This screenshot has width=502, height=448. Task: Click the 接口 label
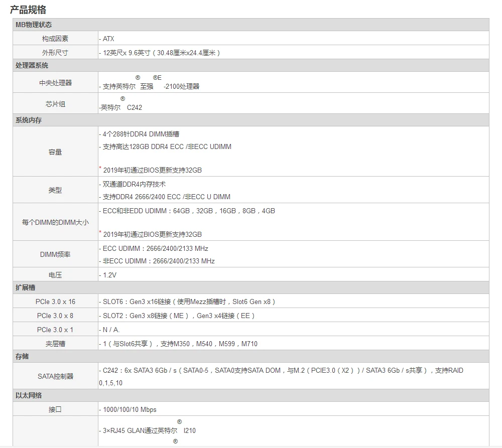coord(55,409)
